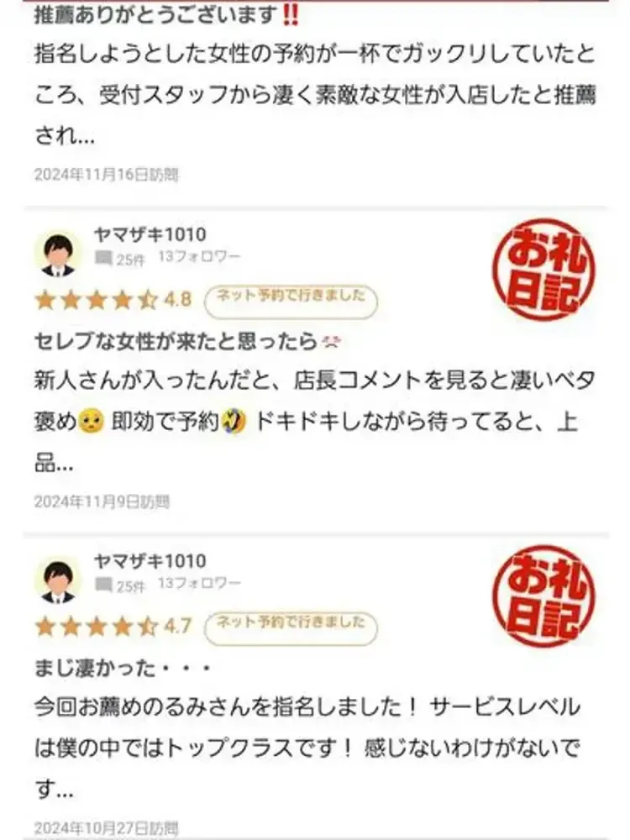
Task: Click the five-star rating showing 4.8
Action: point(96,301)
